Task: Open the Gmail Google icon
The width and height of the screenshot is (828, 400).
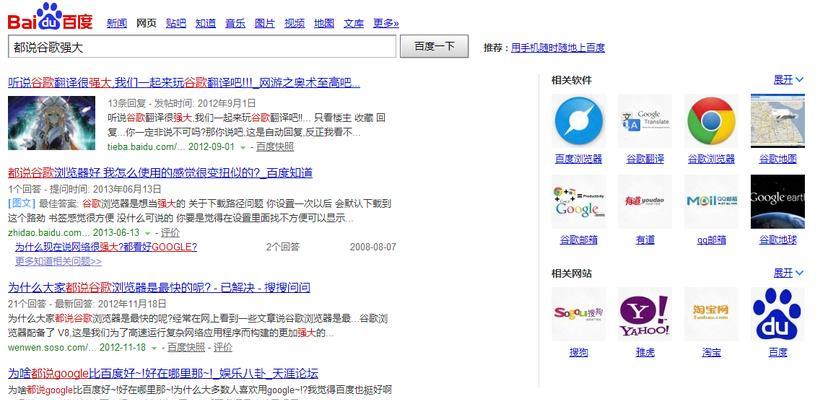Action: coord(579,202)
